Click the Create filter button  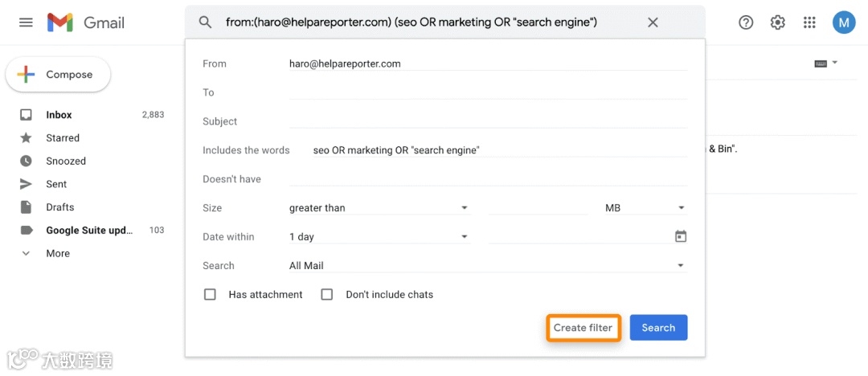tap(583, 328)
